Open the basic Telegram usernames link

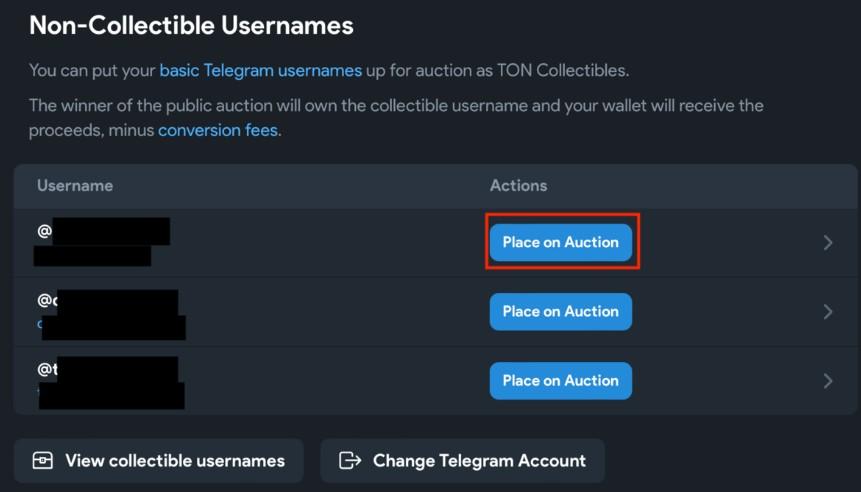coord(261,70)
